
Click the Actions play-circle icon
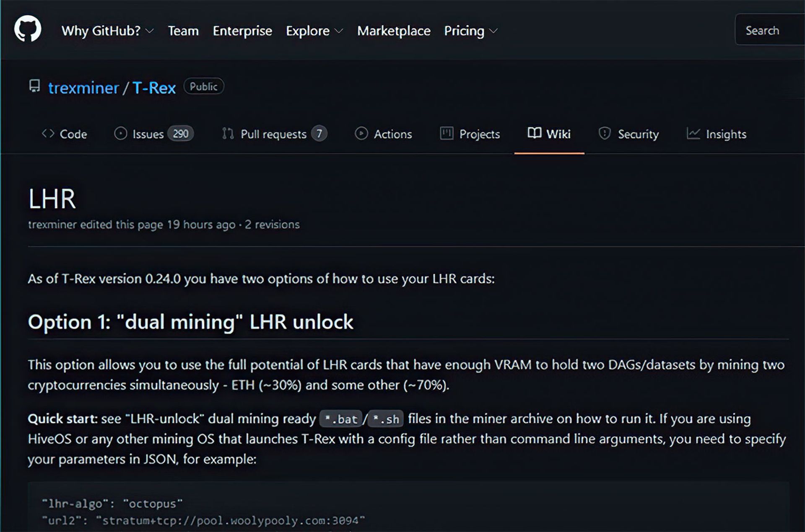point(361,134)
